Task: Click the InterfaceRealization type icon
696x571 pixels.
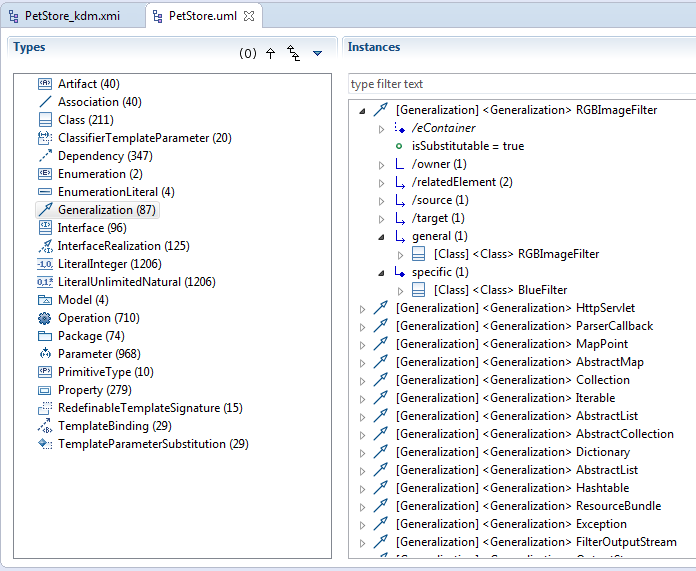Action: 45,246
